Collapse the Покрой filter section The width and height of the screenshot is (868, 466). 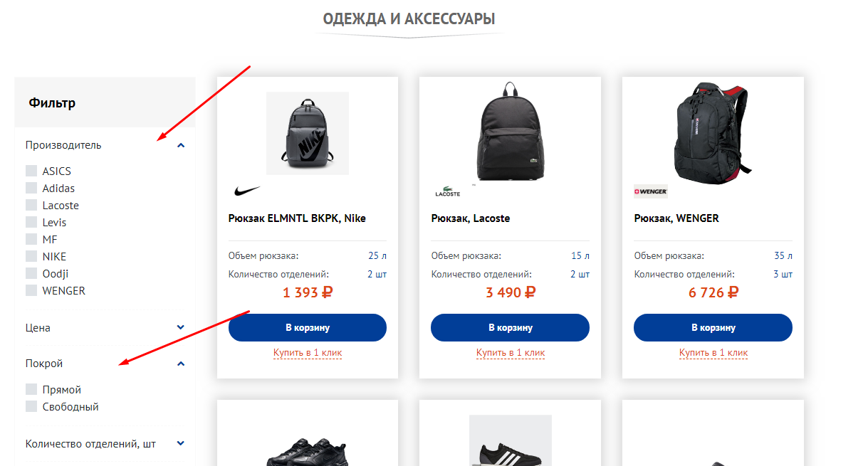(x=181, y=364)
